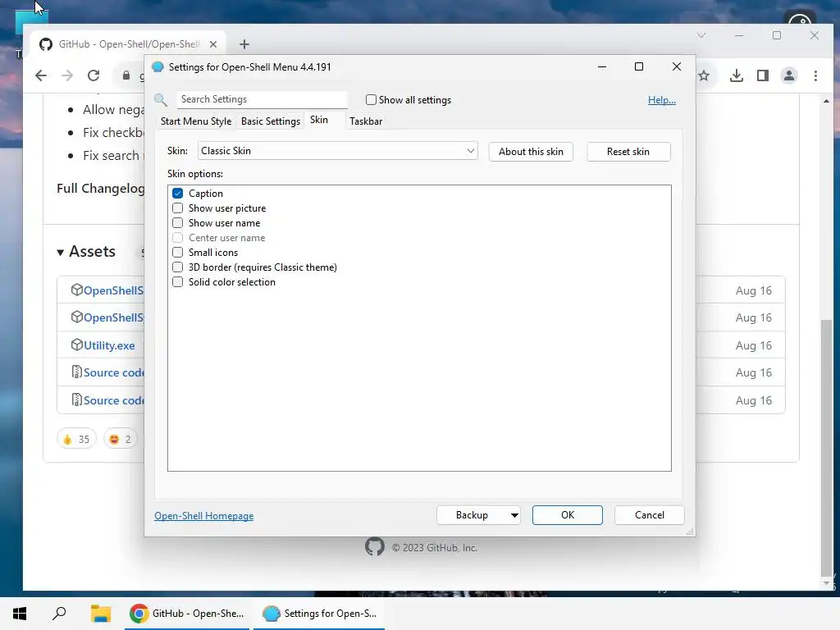Click the search magnifier icon in Settings
This screenshot has width=840, height=630.
click(x=160, y=99)
